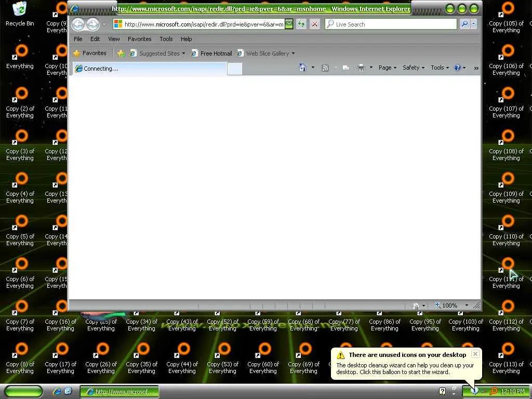Open Recycle Bin desktop icon
Viewport: 532px width, 399px height.
tap(20, 14)
